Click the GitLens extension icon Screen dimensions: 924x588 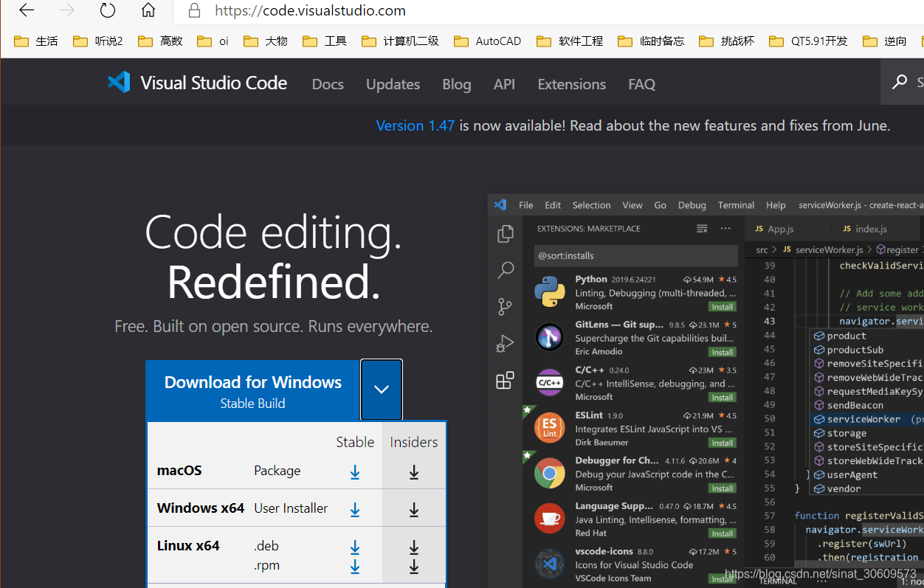[550, 337]
